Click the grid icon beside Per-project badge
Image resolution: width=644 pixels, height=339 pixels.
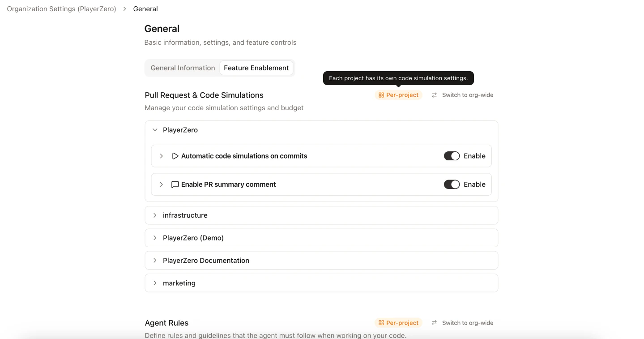(x=381, y=95)
